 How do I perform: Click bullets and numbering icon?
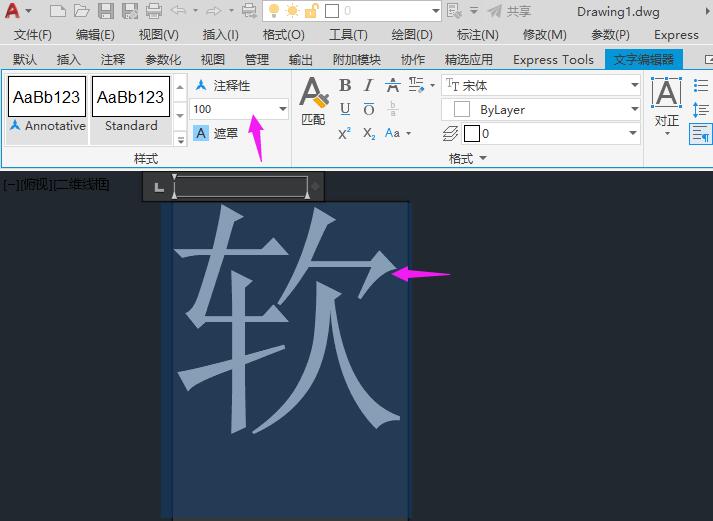tap(700, 85)
